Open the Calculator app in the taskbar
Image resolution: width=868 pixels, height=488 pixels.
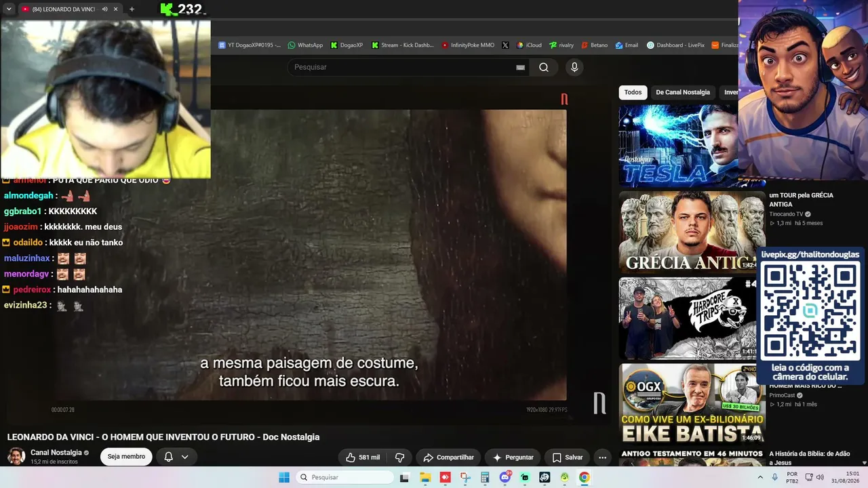pos(485,477)
